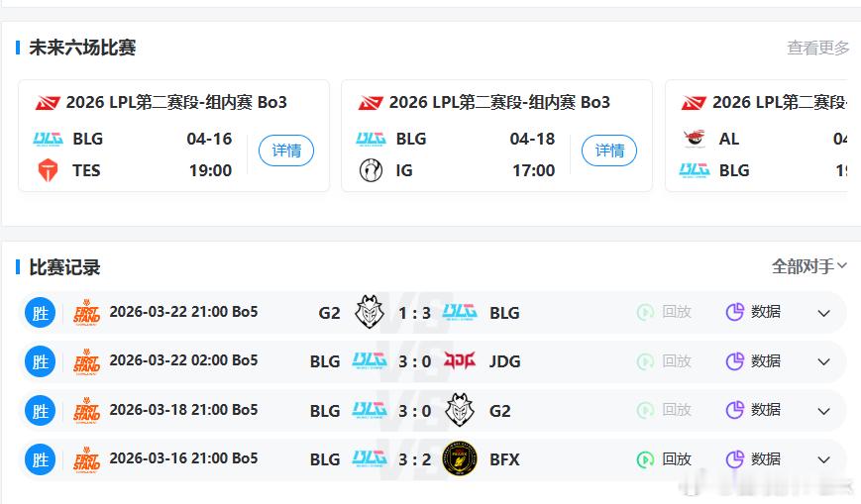Click the IG team logo icon
861x504 pixels.
[x=371, y=170]
